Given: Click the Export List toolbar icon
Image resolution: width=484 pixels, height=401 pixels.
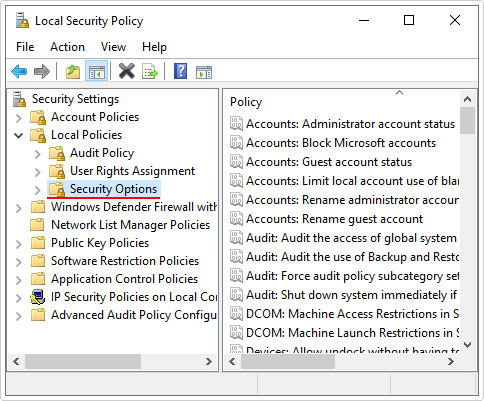Looking at the screenshot, I should pos(150,71).
